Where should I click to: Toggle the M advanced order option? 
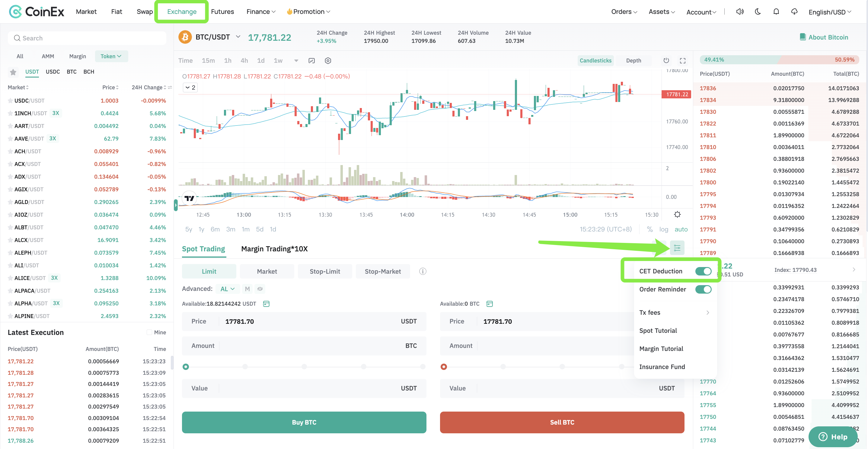pos(247,289)
